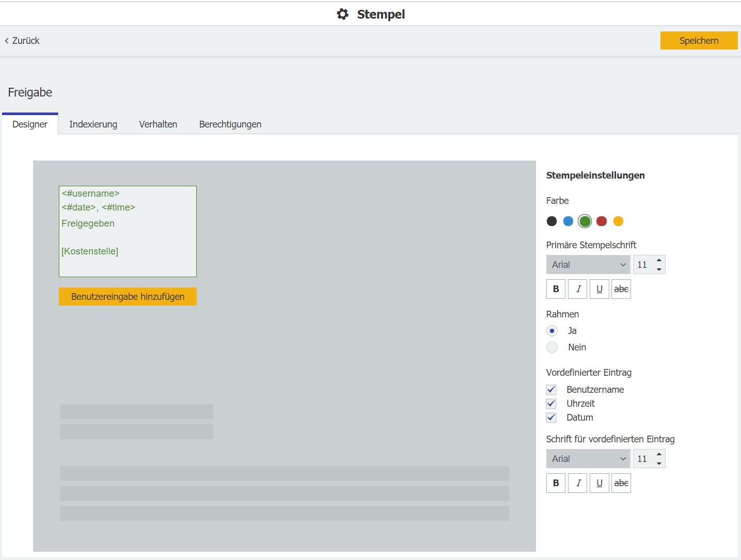Toggle underline for primary stamp font
This screenshot has width=741, height=560.
click(x=599, y=289)
